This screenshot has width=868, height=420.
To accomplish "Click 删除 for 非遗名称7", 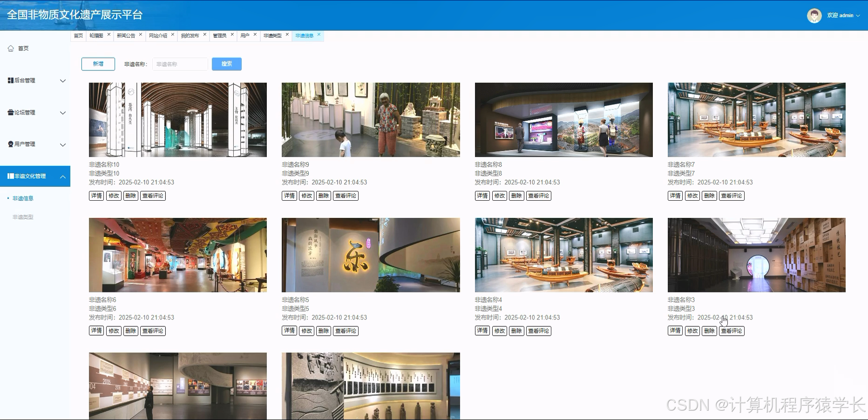I will pos(709,196).
